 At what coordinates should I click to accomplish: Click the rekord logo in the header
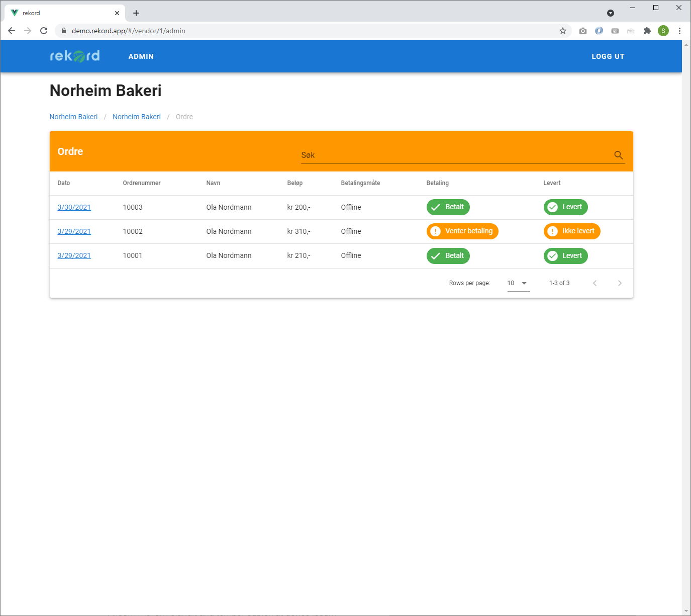click(75, 56)
